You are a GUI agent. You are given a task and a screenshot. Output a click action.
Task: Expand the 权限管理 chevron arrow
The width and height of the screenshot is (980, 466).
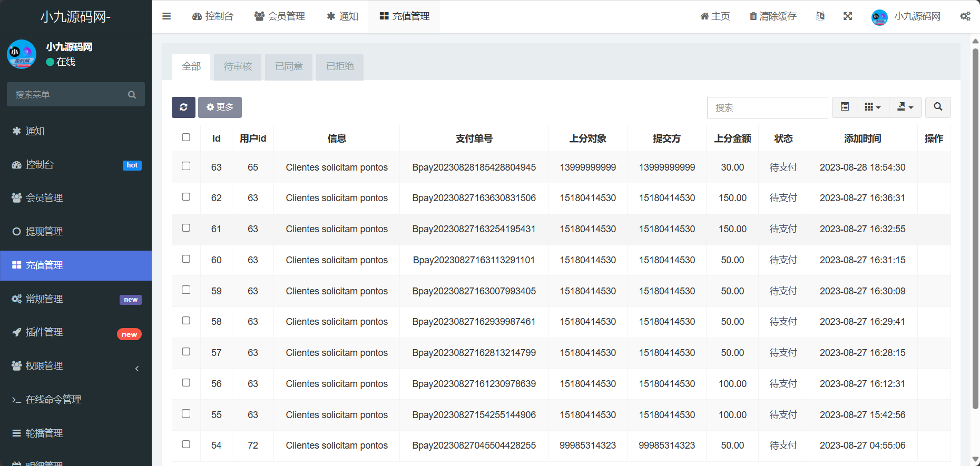tap(137, 369)
